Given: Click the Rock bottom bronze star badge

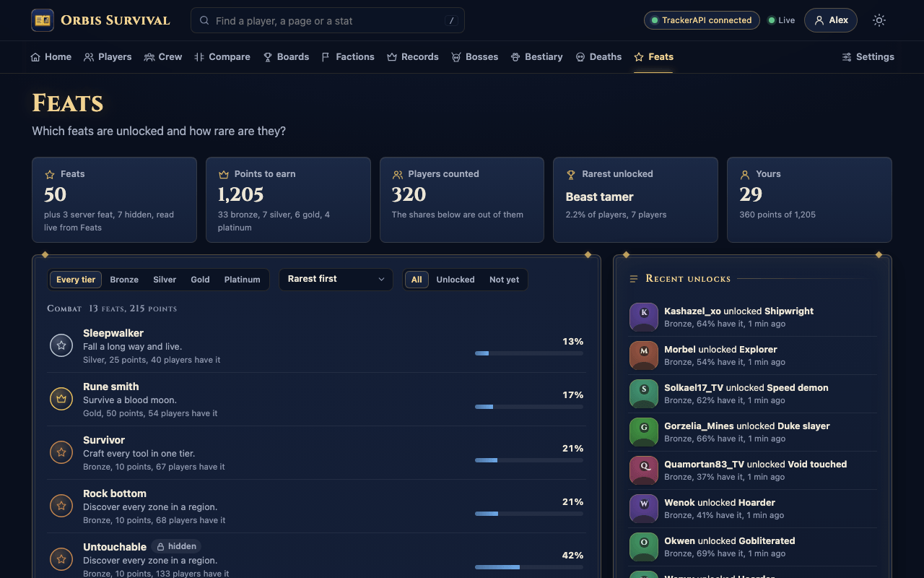Looking at the screenshot, I should point(61,506).
